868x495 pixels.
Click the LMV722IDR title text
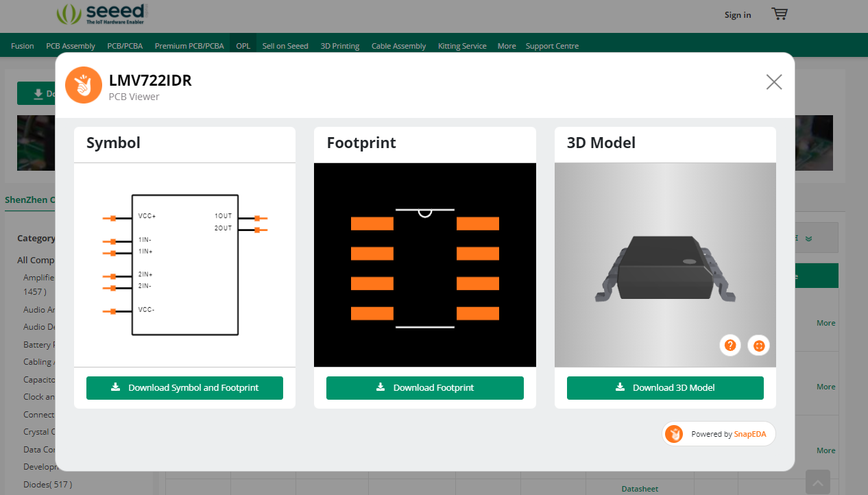150,80
